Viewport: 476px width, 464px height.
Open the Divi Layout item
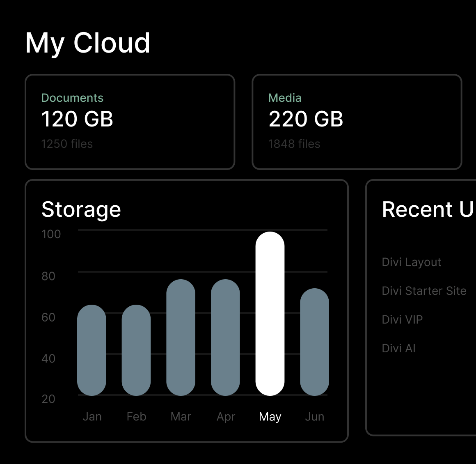pos(411,262)
